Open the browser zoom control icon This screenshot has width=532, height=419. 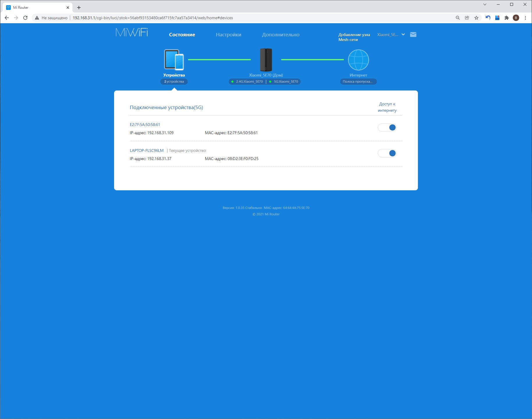point(458,18)
